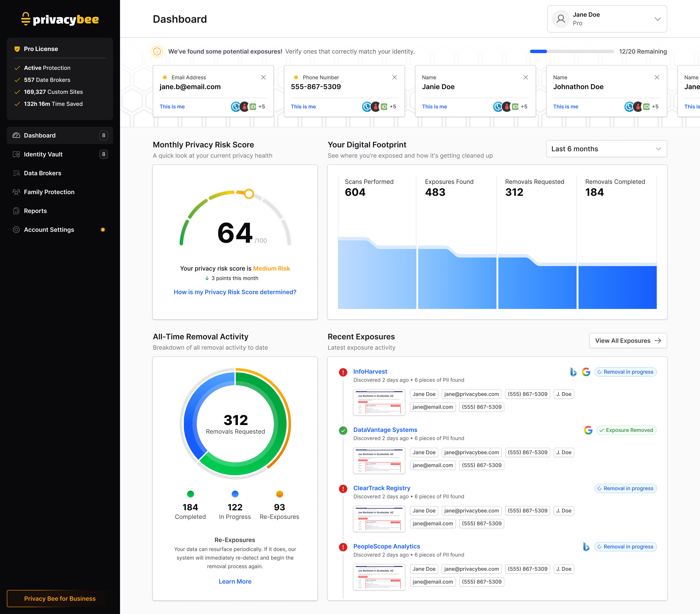
Task: Click the Pro License shield icon
Action: click(x=17, y=49)
